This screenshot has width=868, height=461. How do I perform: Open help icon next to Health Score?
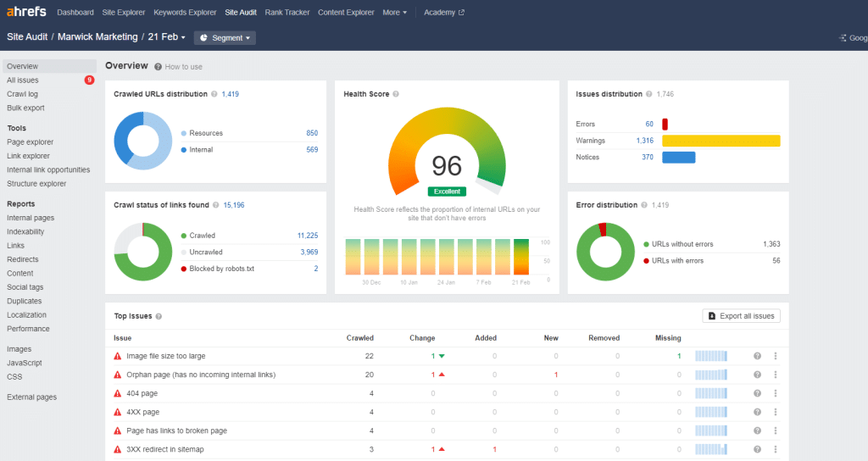396,94
